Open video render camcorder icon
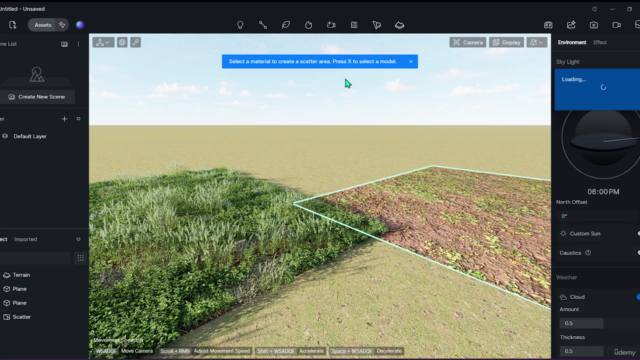 pyautogui.click(x=616, y=25)
